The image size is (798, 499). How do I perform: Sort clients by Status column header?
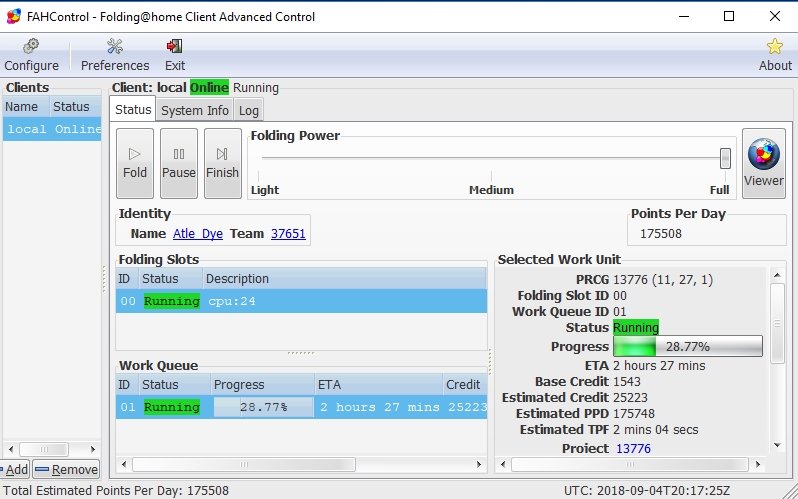75,107
